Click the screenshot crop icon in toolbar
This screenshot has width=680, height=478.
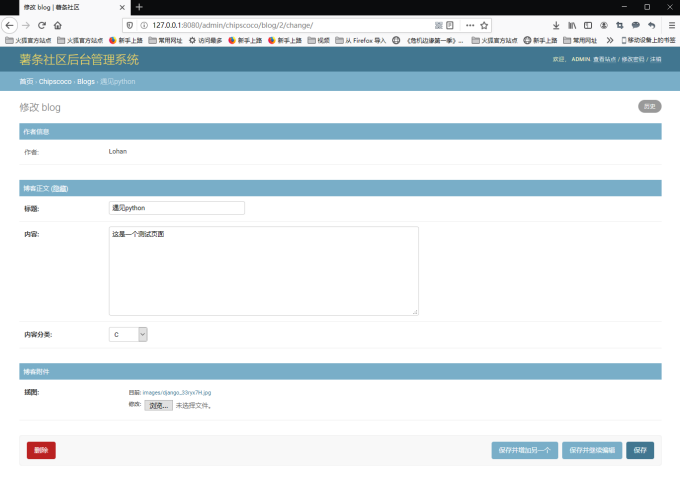tap(620, 26)
